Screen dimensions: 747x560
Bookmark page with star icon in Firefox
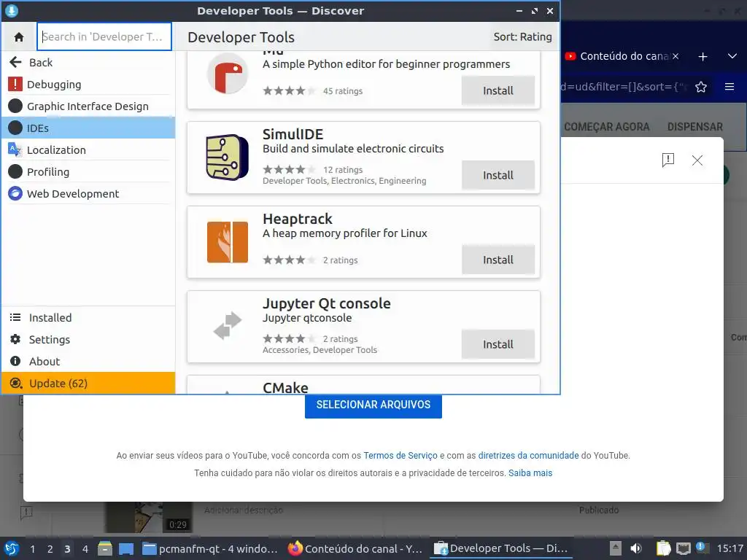pyautogui.click(x=701, y=87)
